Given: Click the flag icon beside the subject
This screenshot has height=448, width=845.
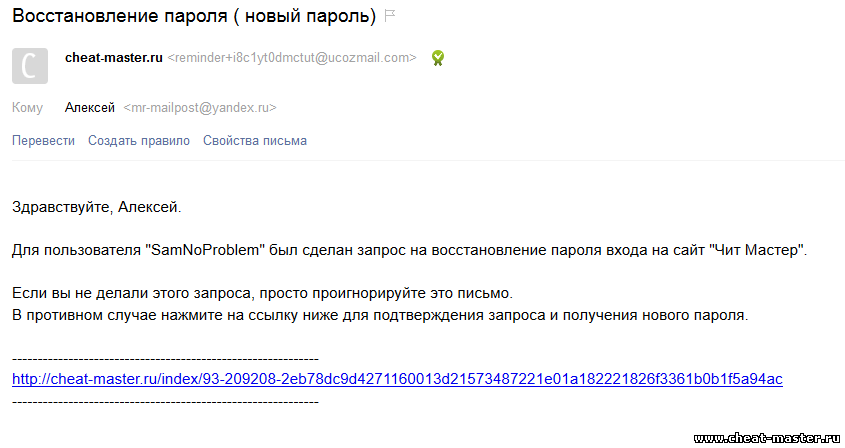Looking at the screenshot, I should click(x=391, y=16).
